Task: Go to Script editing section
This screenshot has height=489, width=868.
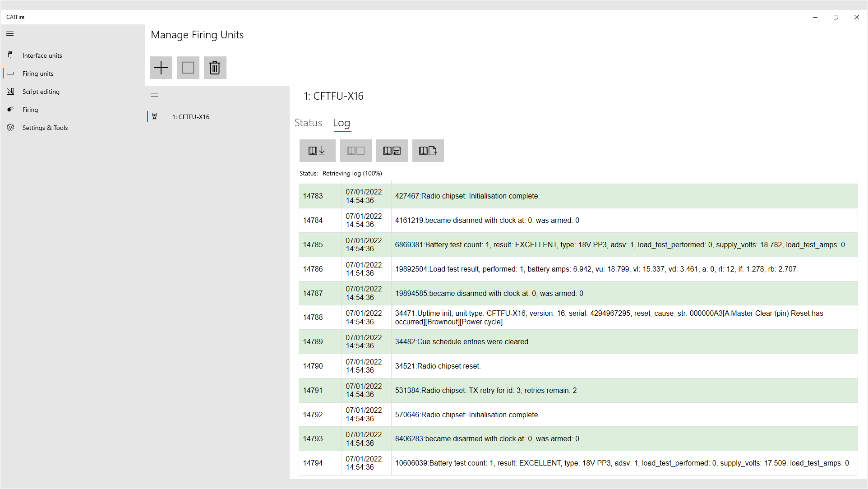Action: (x=41, y=92)
